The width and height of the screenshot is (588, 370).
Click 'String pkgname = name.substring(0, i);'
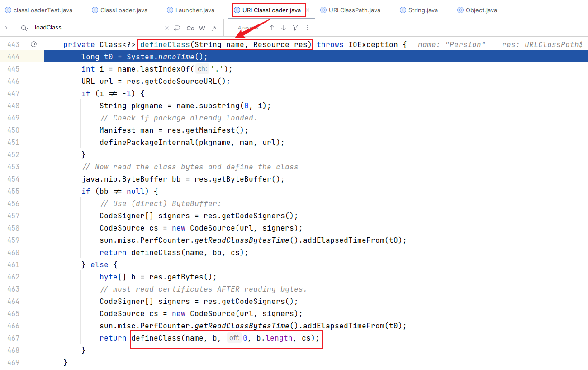point(185,106)
